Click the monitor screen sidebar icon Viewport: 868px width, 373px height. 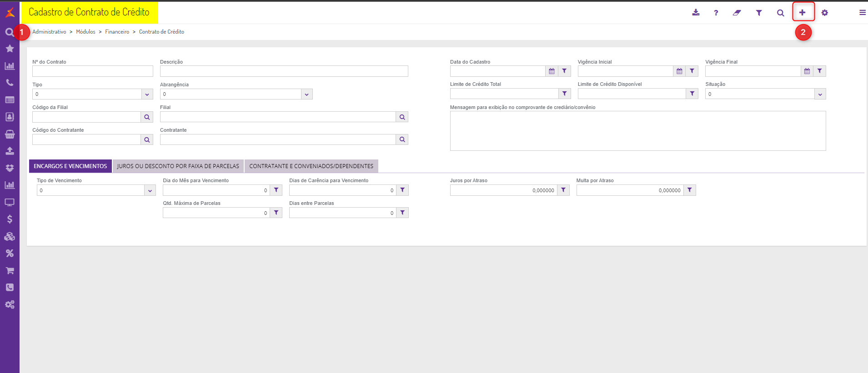10,202
